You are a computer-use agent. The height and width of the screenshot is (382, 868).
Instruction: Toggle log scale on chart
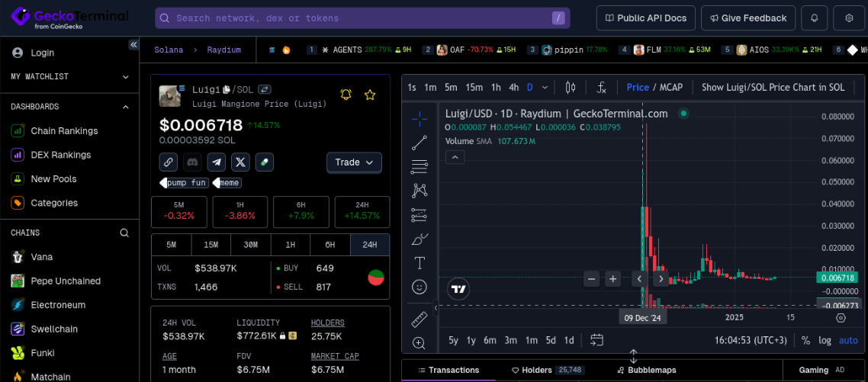825,341
